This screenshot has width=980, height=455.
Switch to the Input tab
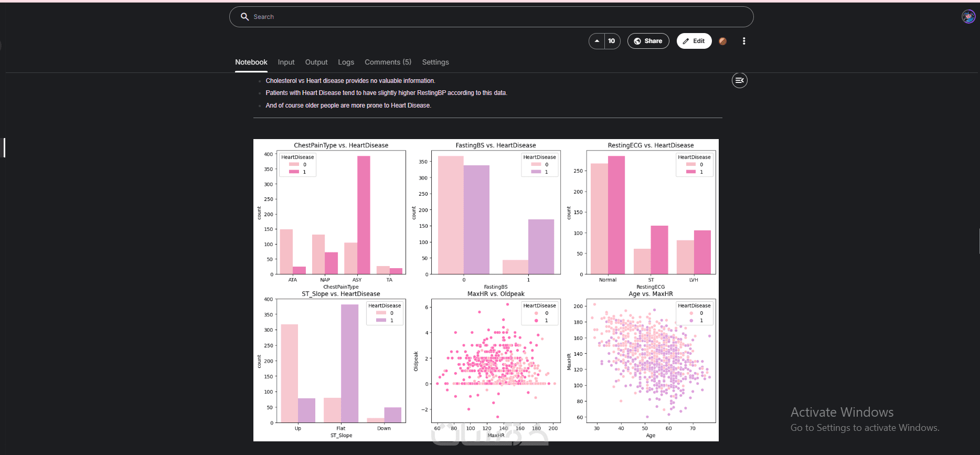click(x=286, y=62)
